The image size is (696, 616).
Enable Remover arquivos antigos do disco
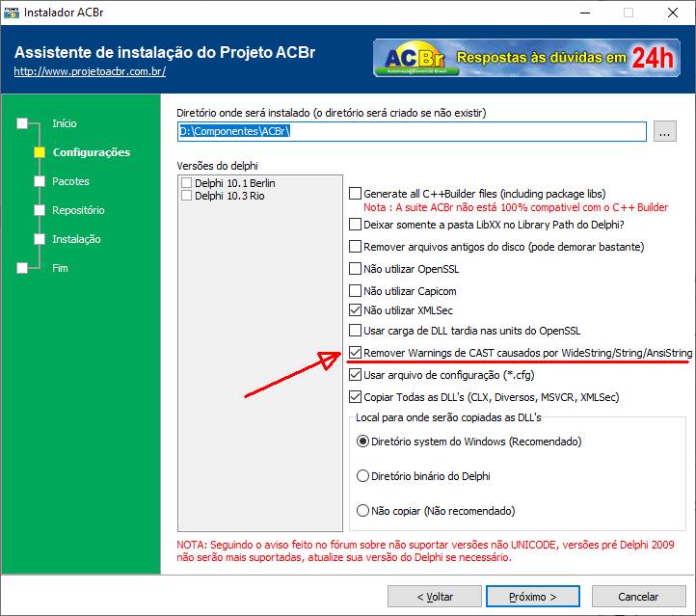355,247
